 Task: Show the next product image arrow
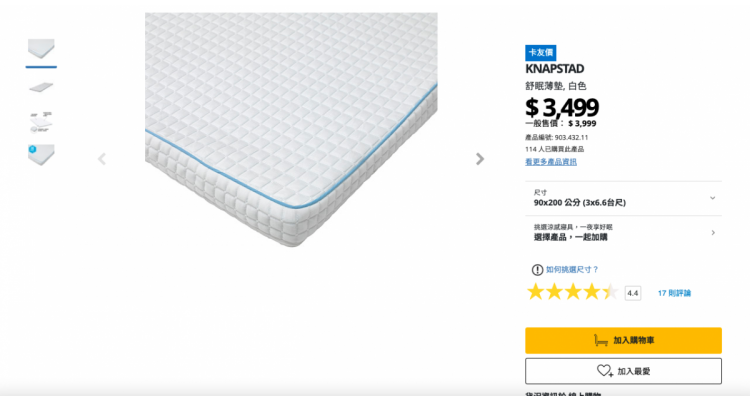[x=480, y=159]
